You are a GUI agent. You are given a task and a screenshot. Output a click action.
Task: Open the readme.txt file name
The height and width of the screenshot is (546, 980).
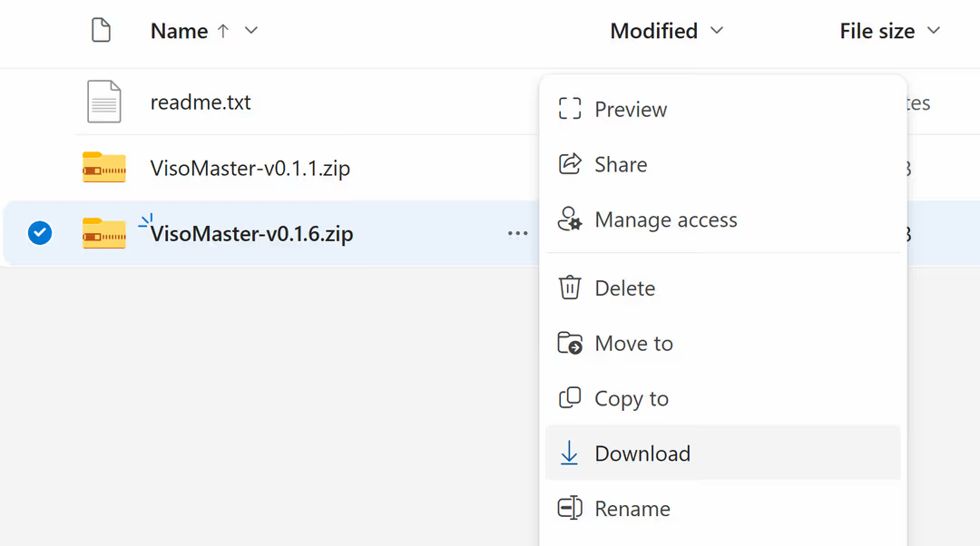(x=201, y=102)
